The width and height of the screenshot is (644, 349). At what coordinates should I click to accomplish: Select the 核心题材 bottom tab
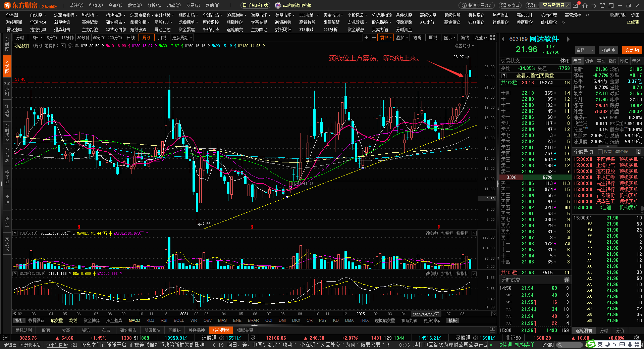coord(221,330)
